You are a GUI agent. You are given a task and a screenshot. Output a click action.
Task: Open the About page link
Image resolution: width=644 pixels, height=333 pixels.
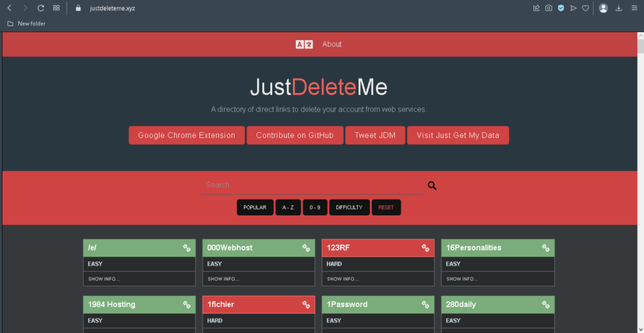[332, 44]
